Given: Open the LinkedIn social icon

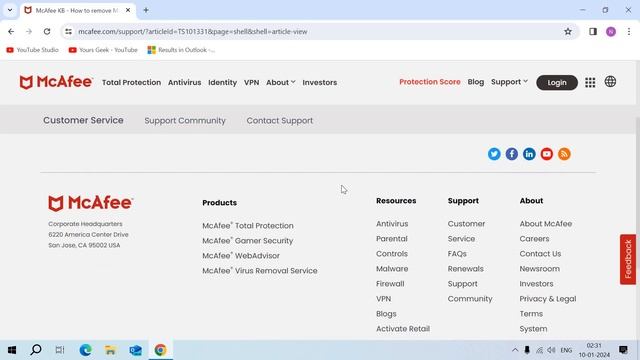Looking at the screenshot, I should tap(529, 154).
